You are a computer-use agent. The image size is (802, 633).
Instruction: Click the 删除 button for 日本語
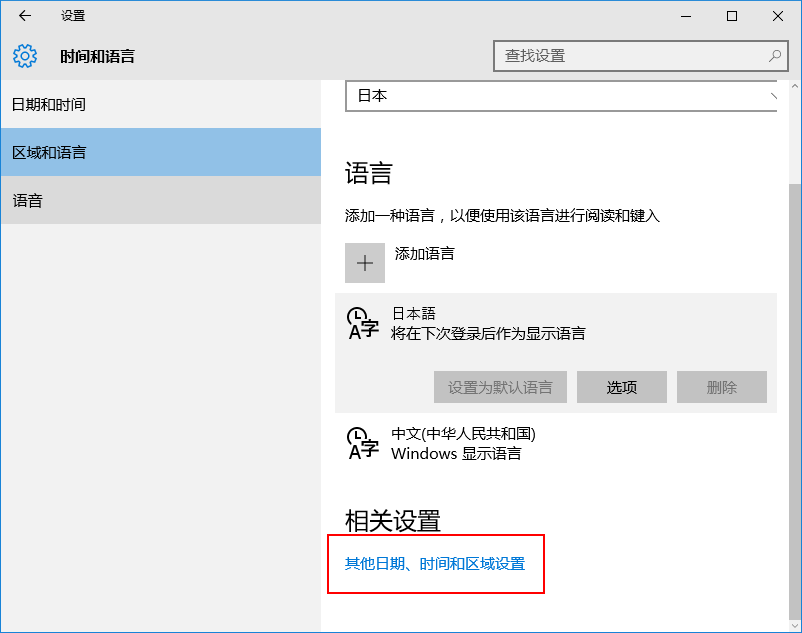[x=721, y=387]
